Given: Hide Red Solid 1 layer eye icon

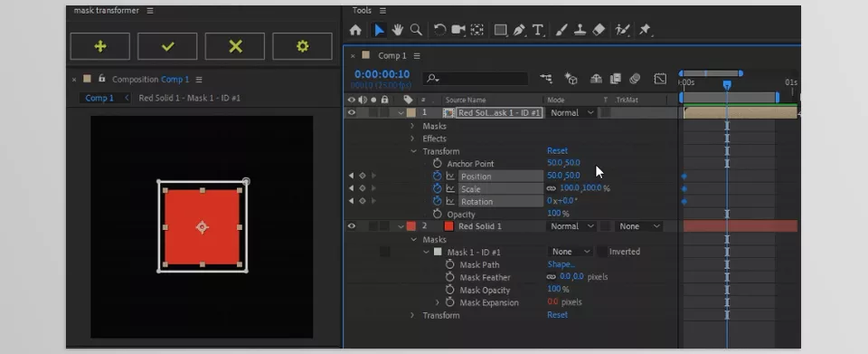Looking at the screenshot, I should click(x=352, y=226).
